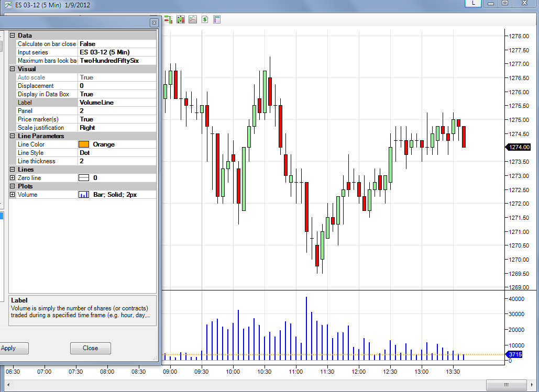Collapse the Line Parameters section
Image resolution: width=539 pixels, height=392 pixels.
click(13, 136)
